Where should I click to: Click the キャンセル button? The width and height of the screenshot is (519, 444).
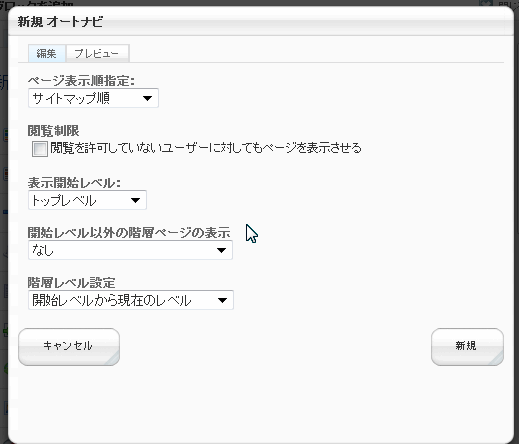pyautogui.click(x=69, y=346)
